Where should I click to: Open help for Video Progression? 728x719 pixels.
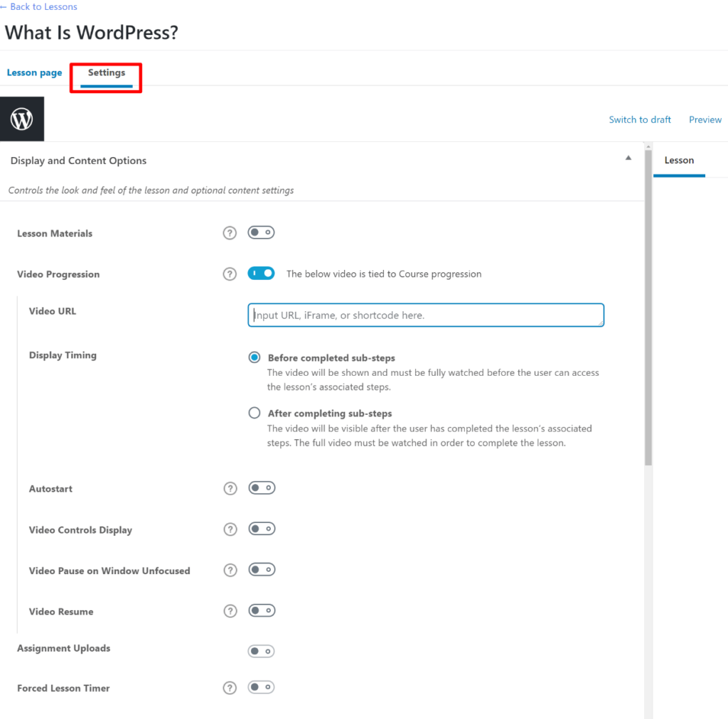coord(230,274)
